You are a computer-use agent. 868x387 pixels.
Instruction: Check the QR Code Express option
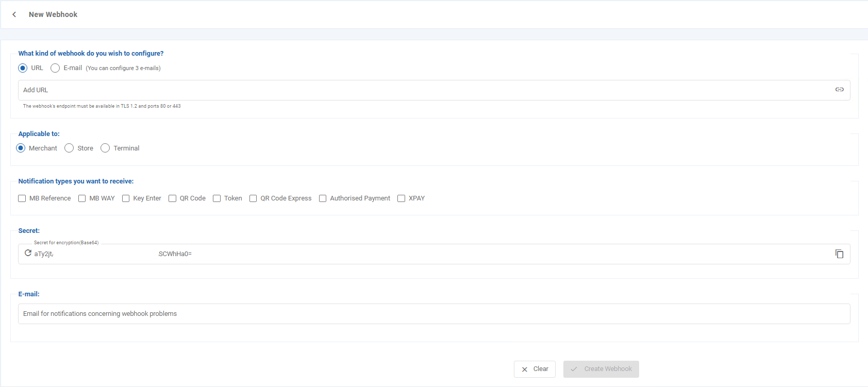(x=253, y=198)
